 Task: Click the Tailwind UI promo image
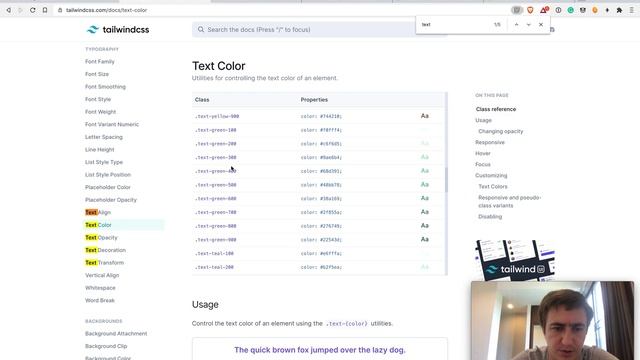coord(515,260)
